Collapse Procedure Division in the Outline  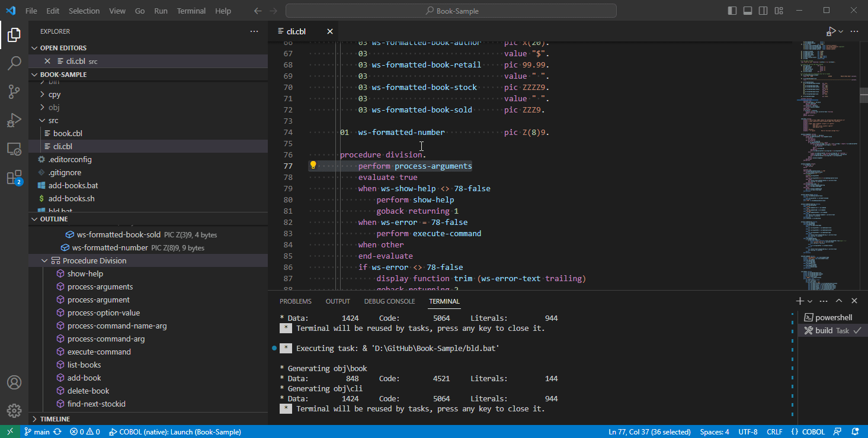pos(44,260)
